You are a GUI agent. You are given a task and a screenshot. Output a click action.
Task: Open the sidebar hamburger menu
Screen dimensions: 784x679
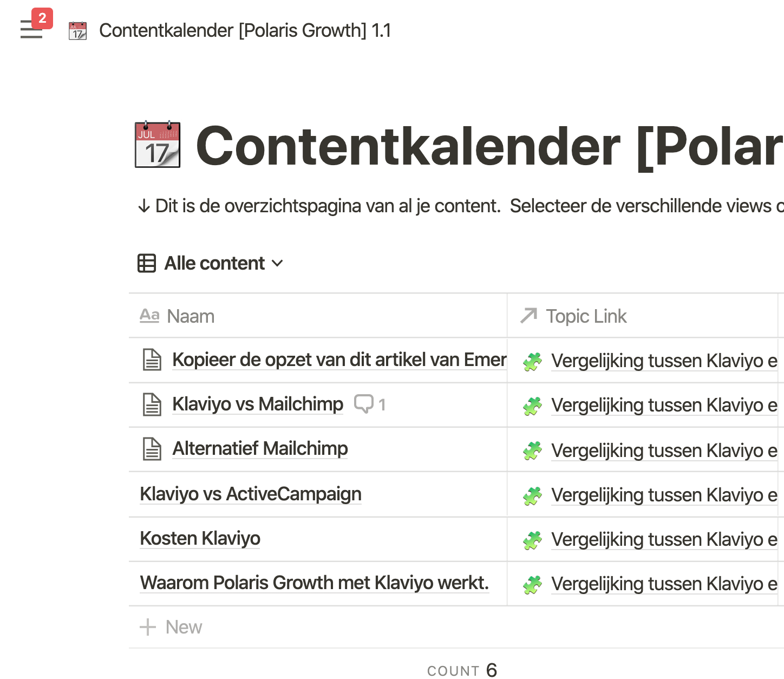31,30
